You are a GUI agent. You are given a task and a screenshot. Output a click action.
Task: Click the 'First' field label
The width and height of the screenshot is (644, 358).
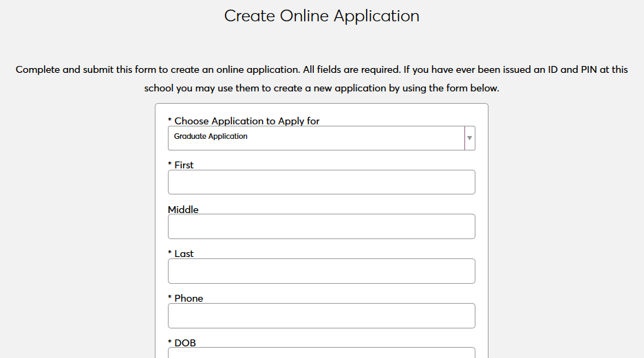tap(184, 165)
